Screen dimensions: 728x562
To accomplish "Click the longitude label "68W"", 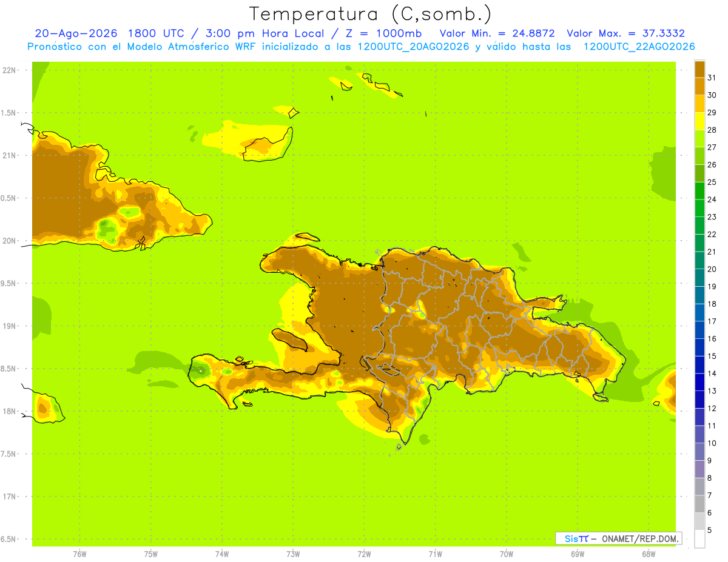I will click(x=649, y=554).
